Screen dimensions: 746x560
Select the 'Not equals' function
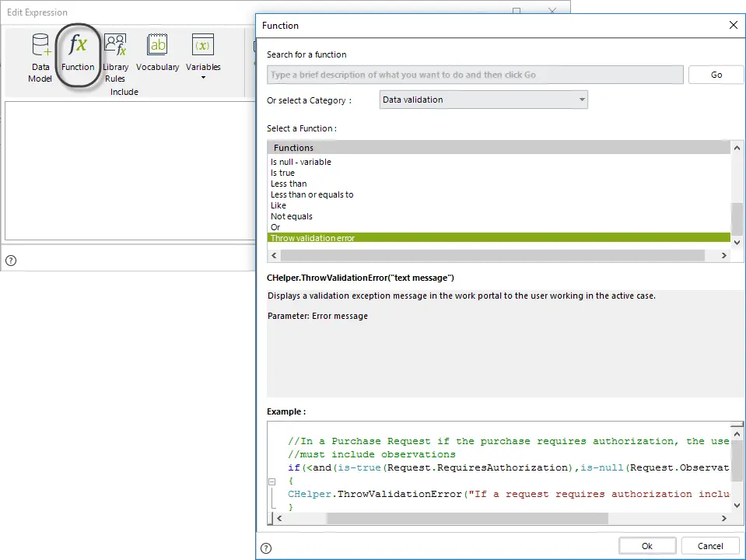(x=499, y=216)
